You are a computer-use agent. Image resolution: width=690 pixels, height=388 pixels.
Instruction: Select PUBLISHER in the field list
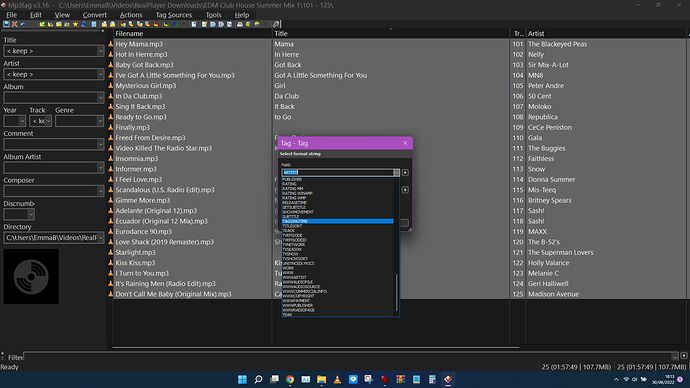point(338,179)
